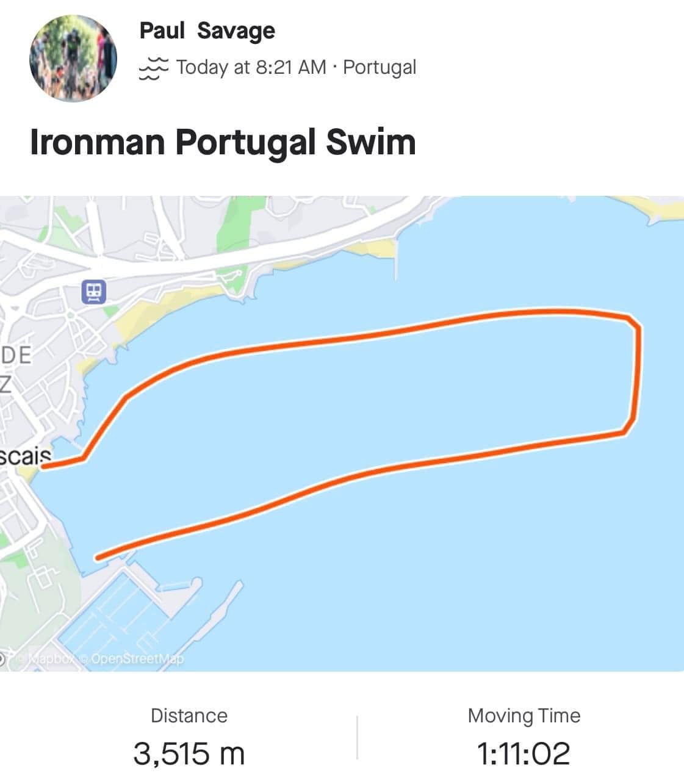This screenshot has height=784, width=684.
Task: Click the Portugal location text
Action: click(380, 67)
